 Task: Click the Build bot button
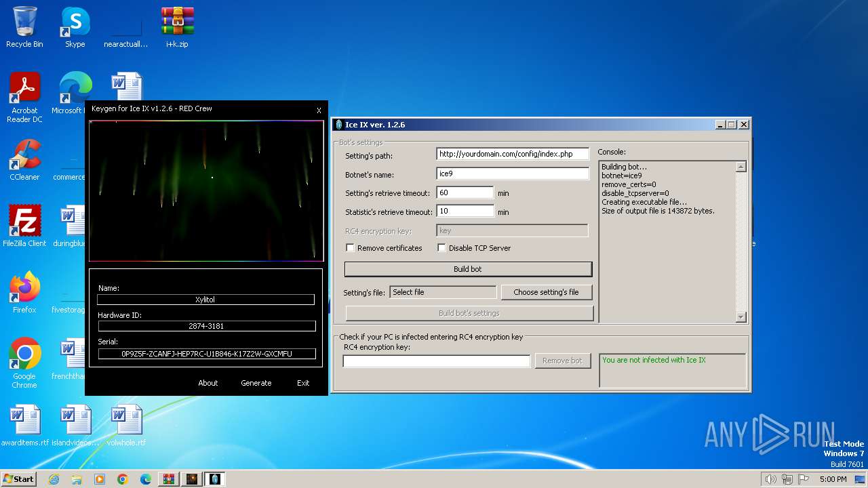[468, 269]
